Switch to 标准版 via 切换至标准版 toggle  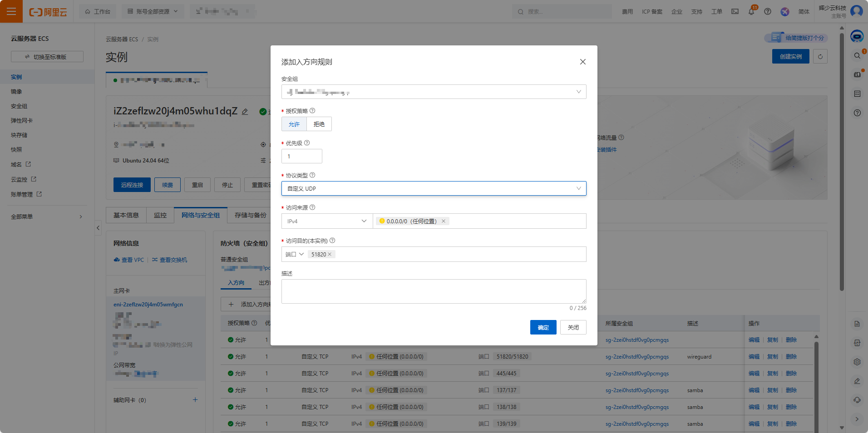pos(47,57)
